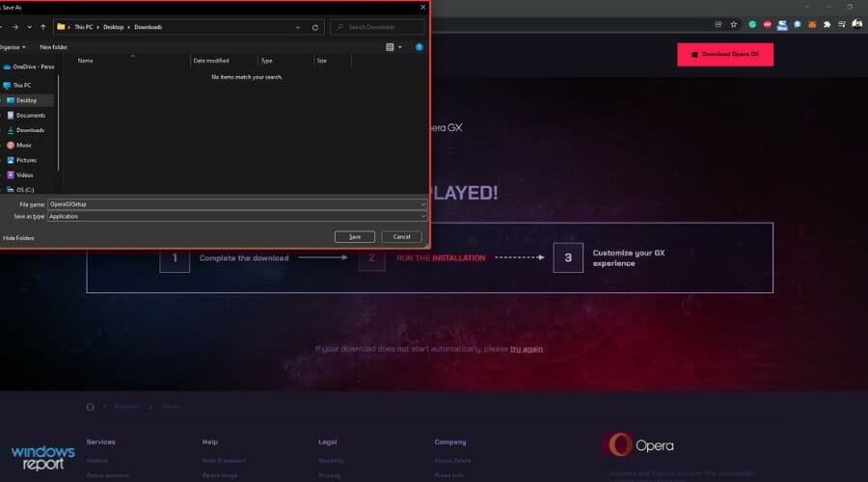Expand address bar previous locations dropdown

tap(298, 27)
